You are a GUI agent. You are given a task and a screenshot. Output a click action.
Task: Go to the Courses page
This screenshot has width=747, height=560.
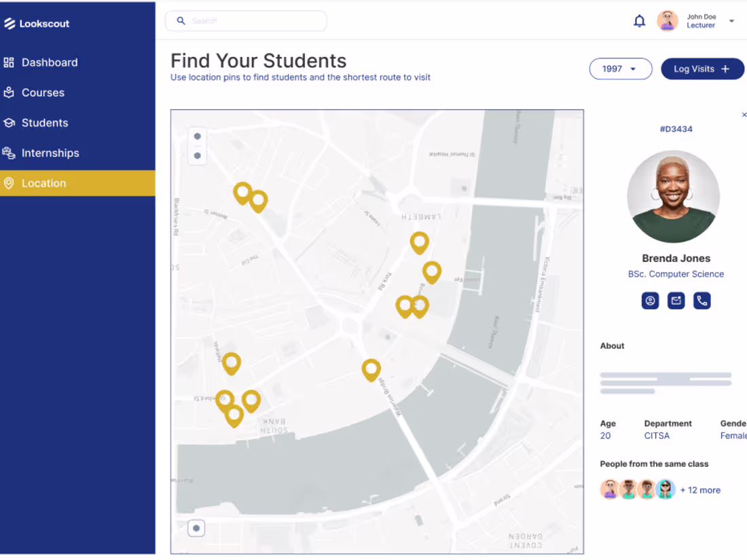(43, 92)
